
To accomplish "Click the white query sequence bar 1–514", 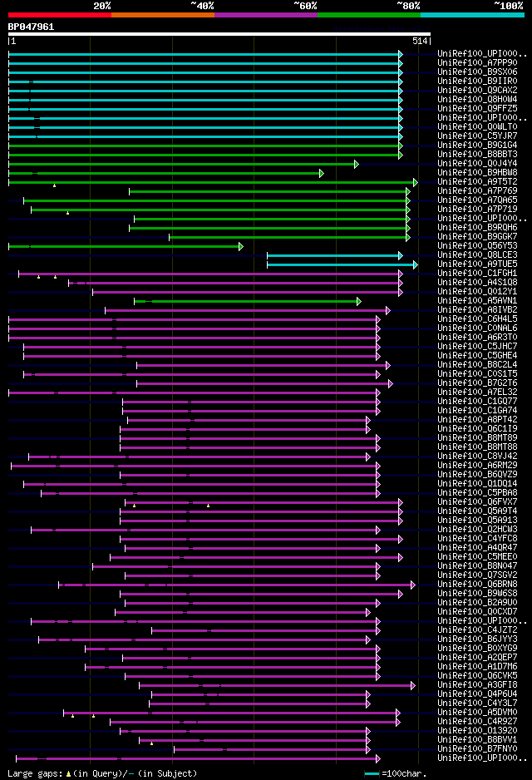I will [219, 34].
